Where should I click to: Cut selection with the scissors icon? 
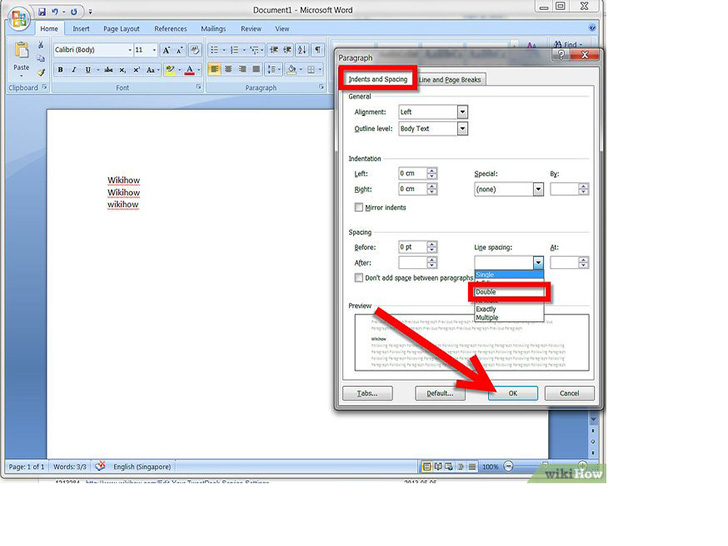click(x=41, y=45)
